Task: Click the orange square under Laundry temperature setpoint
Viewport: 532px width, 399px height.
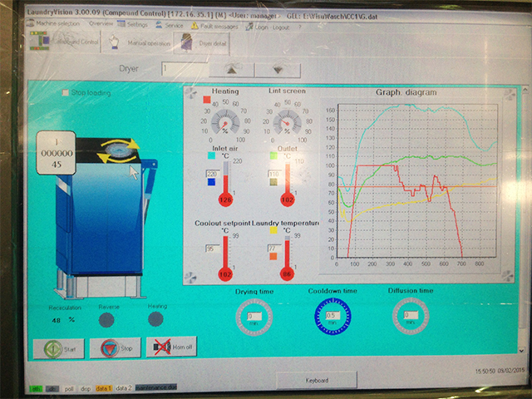Action: (x=273, y=257)
